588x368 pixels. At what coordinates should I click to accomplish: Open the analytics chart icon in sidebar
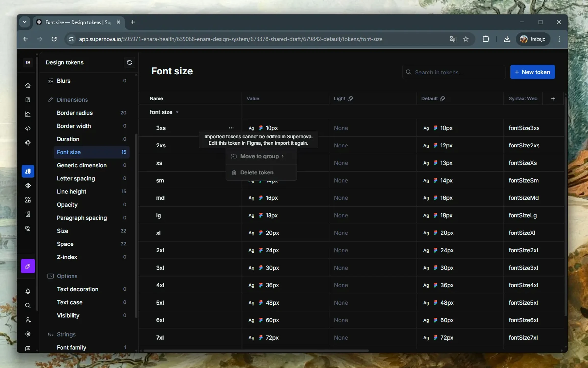[x=28, y=114]
